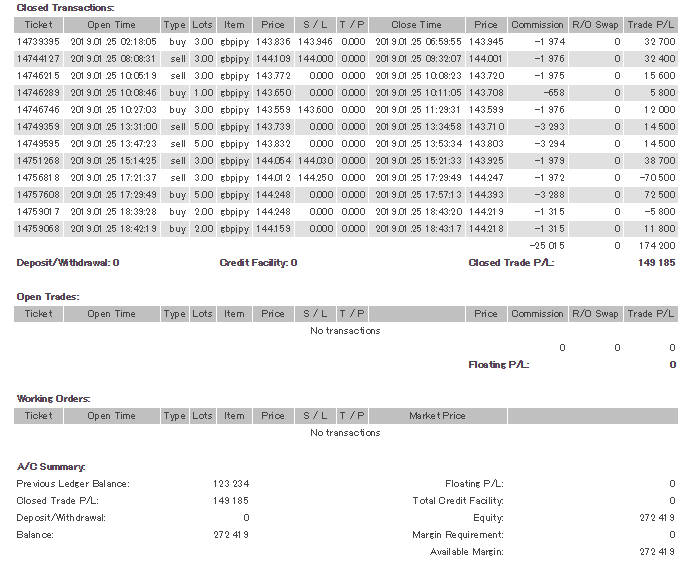695x561 pixels.
Task: Click Previous Ledger Balance value 123 234
Action: coord(230,484)
